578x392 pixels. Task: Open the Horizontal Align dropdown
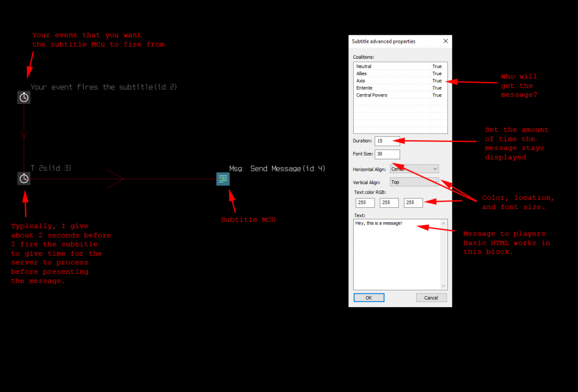coord(414,169)
